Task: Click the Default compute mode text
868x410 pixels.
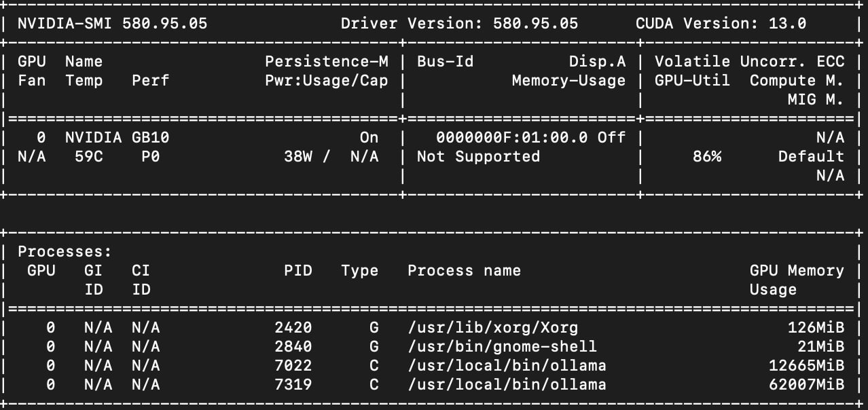Action: 812,156
